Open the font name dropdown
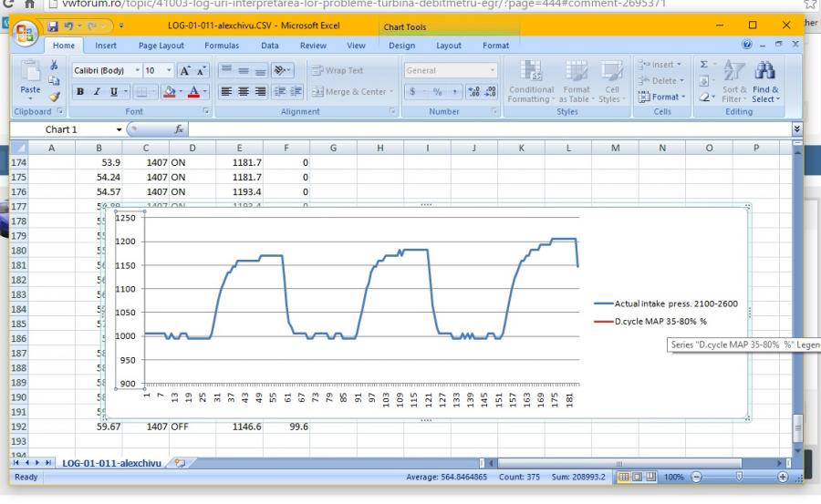821x504 pixels. (x=138, y=70)
